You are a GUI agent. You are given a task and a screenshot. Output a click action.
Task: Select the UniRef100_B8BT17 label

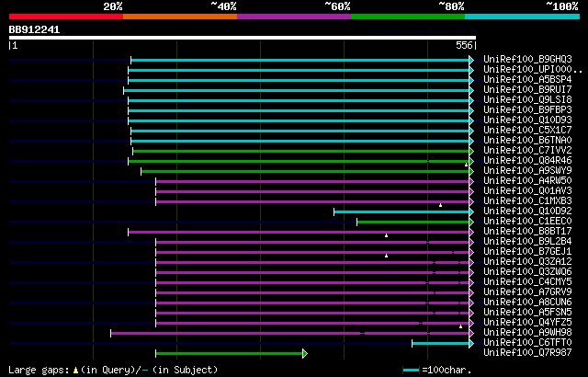click(x=527, y=232)
